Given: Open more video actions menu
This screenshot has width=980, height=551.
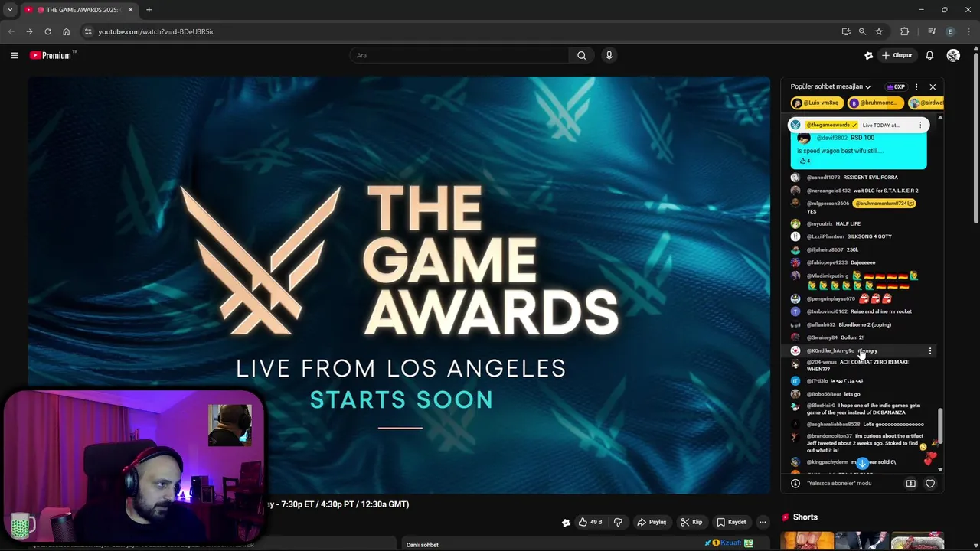Looking at the screenshot, I should pyautogui.click(x=763, y=522).
